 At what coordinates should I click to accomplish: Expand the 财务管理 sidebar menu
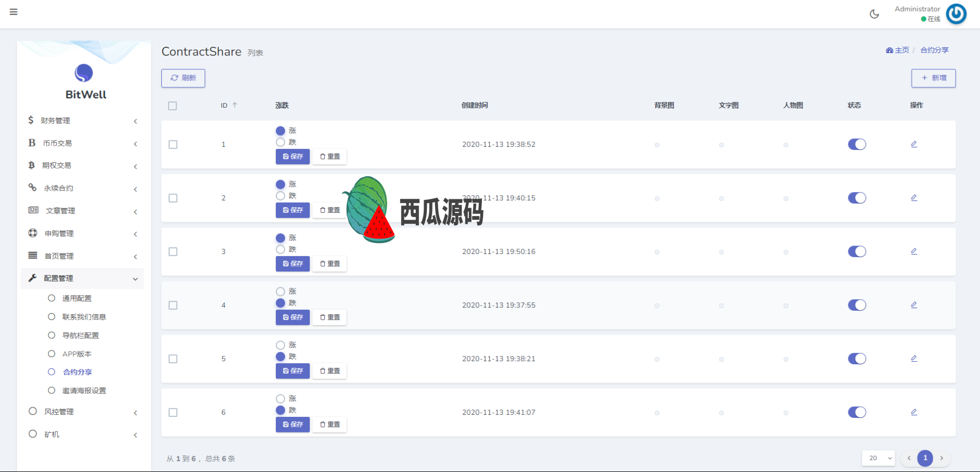[82, 121]
